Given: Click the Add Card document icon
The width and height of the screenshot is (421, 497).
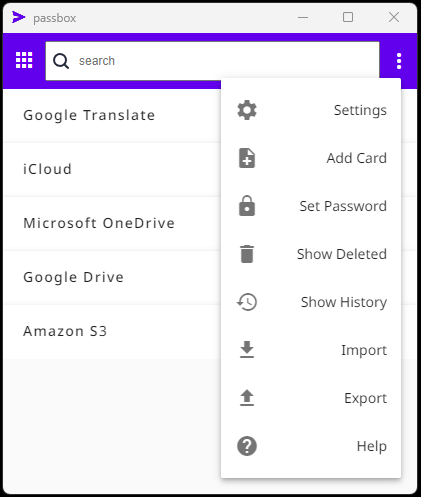Looking at the screenshot, I should (x=247, y=158).
